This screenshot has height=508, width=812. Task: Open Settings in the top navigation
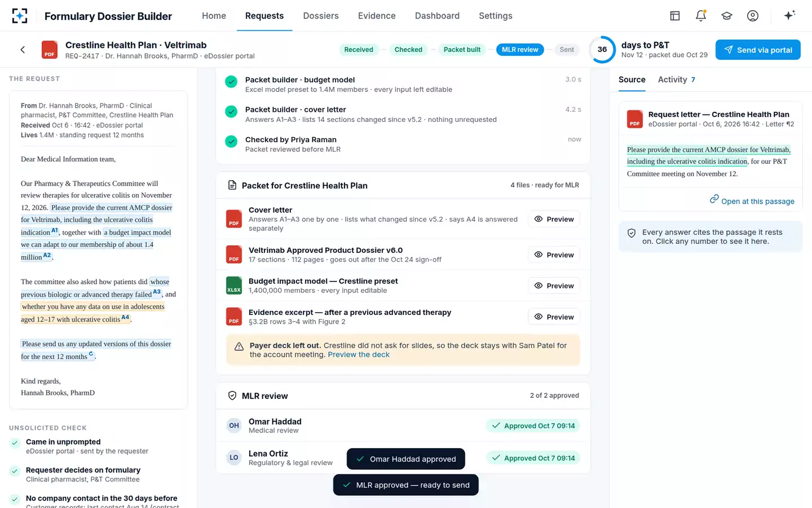tap(496, 16)
